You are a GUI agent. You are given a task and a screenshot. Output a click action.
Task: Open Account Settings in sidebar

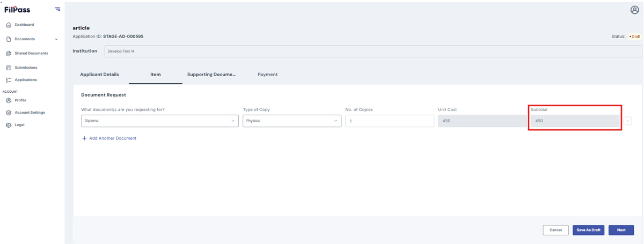pyautogui.click(x=30, y=113)
